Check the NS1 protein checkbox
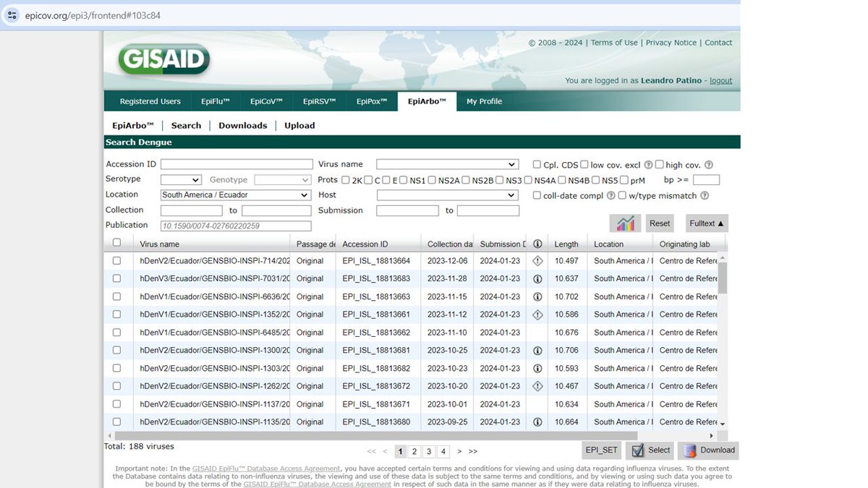Image resolution: width=868 pixels, height=488 pixels. point(403,180)
